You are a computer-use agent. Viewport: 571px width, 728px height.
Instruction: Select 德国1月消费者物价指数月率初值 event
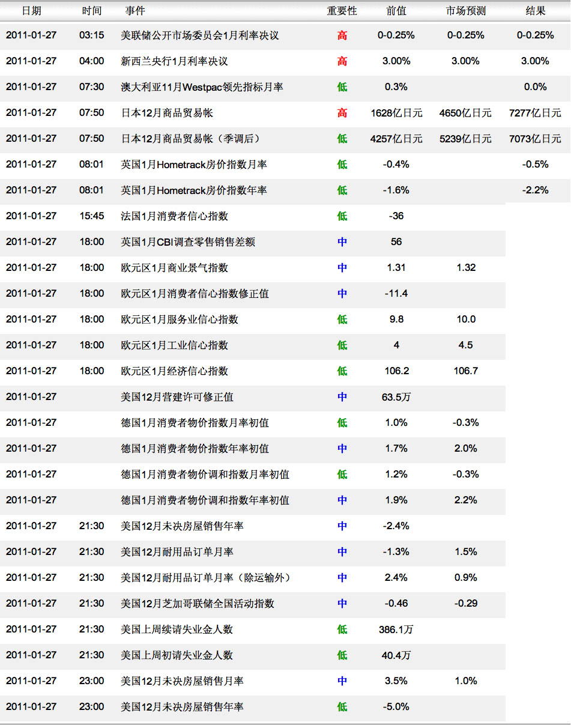195,423
